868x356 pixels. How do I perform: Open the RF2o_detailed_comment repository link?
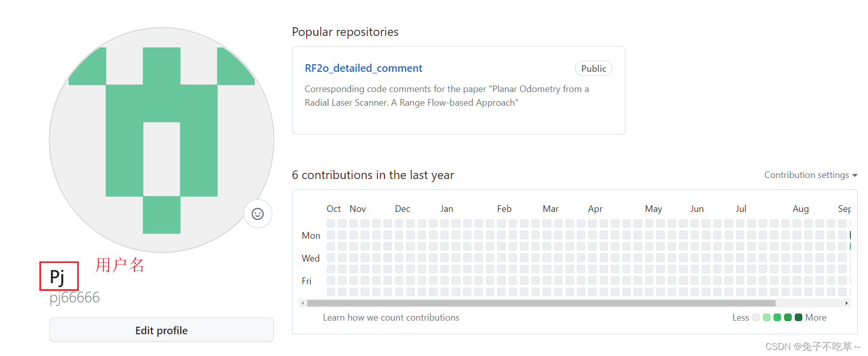coord(363,68)
